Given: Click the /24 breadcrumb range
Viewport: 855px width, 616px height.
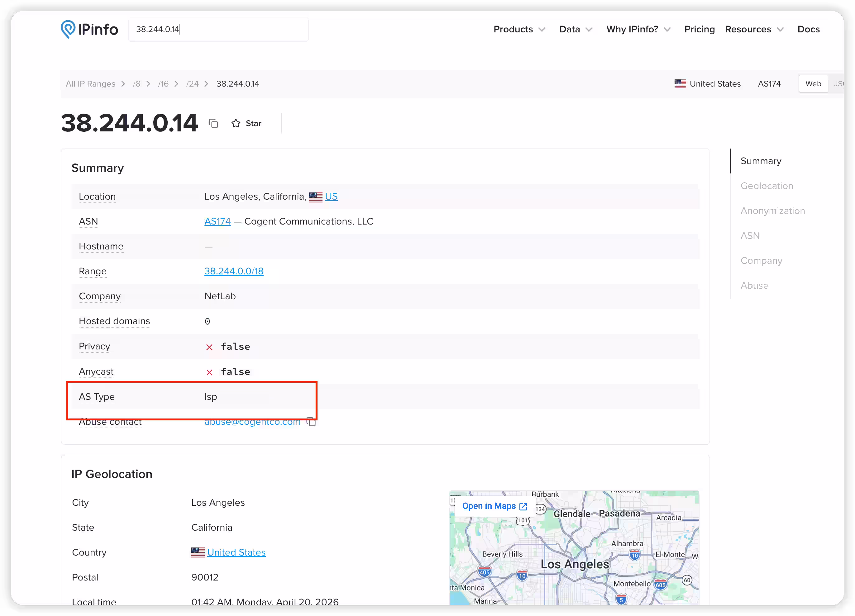Looking at the screenshot, I should tap(192, 84).
